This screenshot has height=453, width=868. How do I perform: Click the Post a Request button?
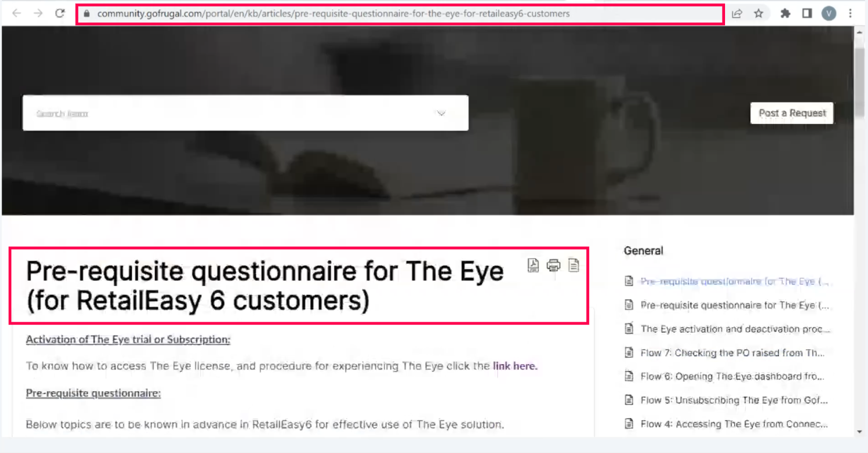(792, 113)
